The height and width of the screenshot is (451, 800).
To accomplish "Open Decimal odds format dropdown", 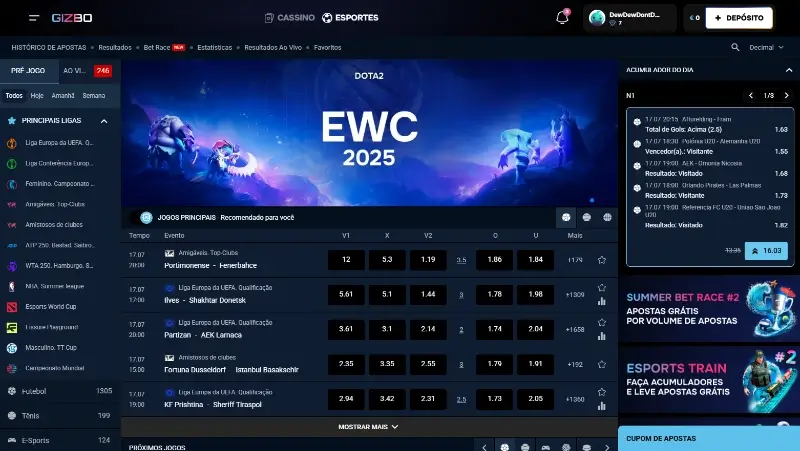I will coord(766,47).
